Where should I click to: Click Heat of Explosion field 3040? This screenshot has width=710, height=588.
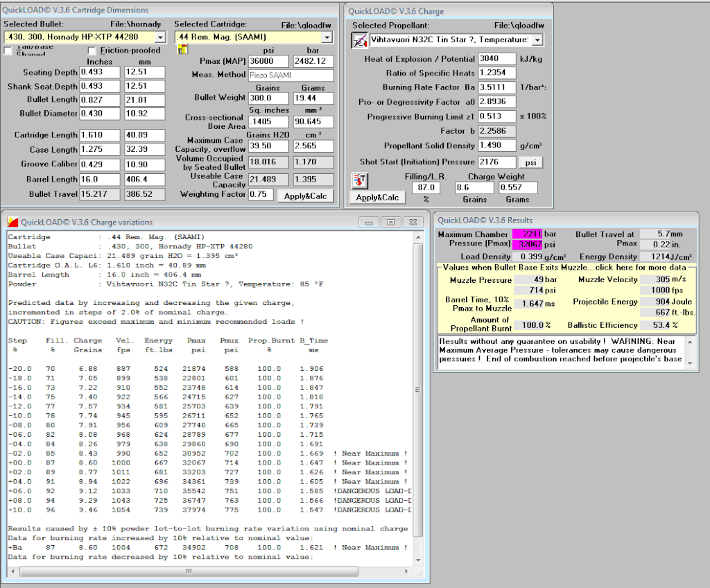click(496, 58)
